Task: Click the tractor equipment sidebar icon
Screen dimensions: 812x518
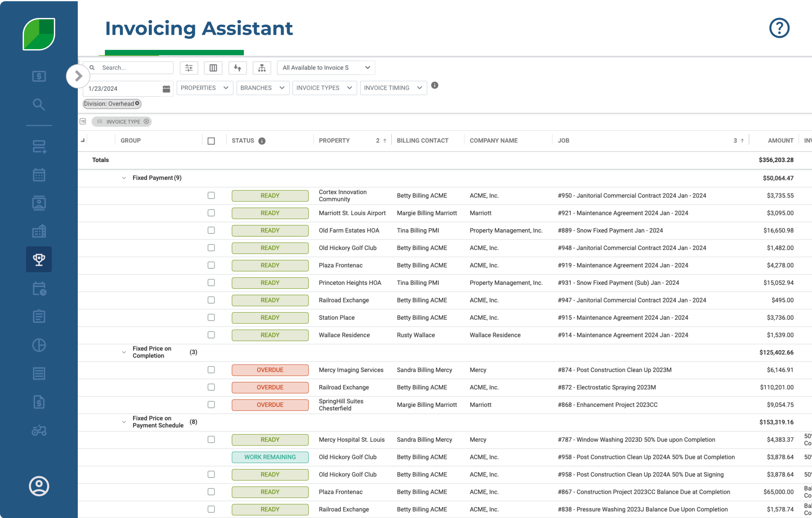Action: [39, 430]
